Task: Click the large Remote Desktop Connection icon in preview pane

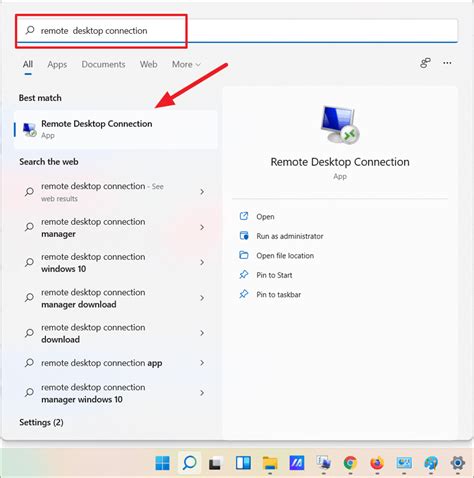Action: [340, 125]
